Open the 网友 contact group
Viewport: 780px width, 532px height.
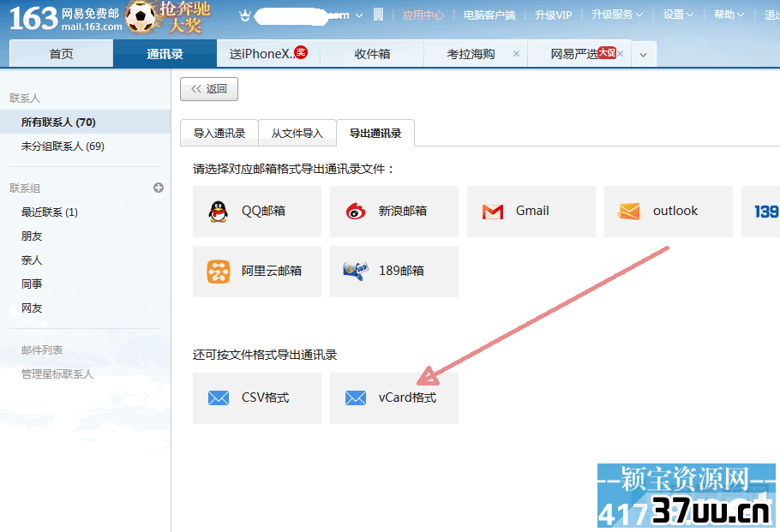[32, 308]
